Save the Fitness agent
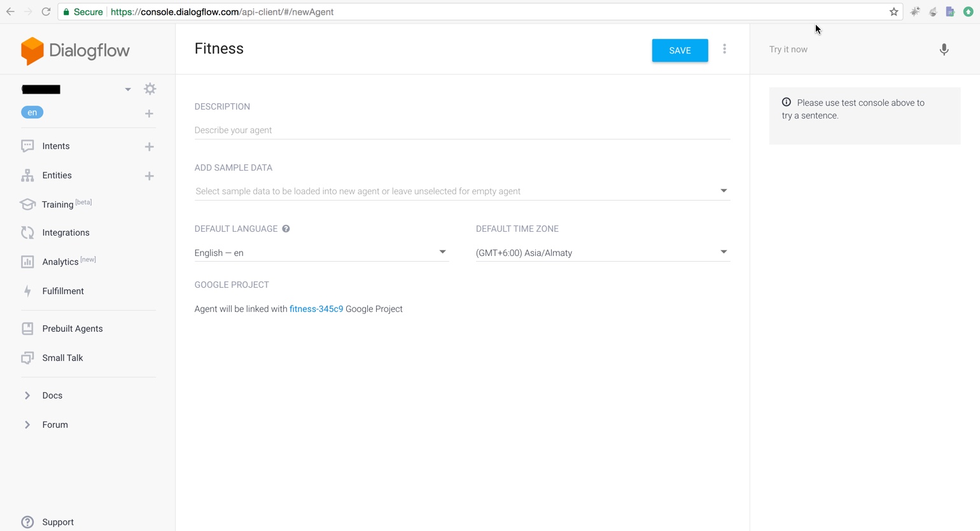 (x=680, y=50)
